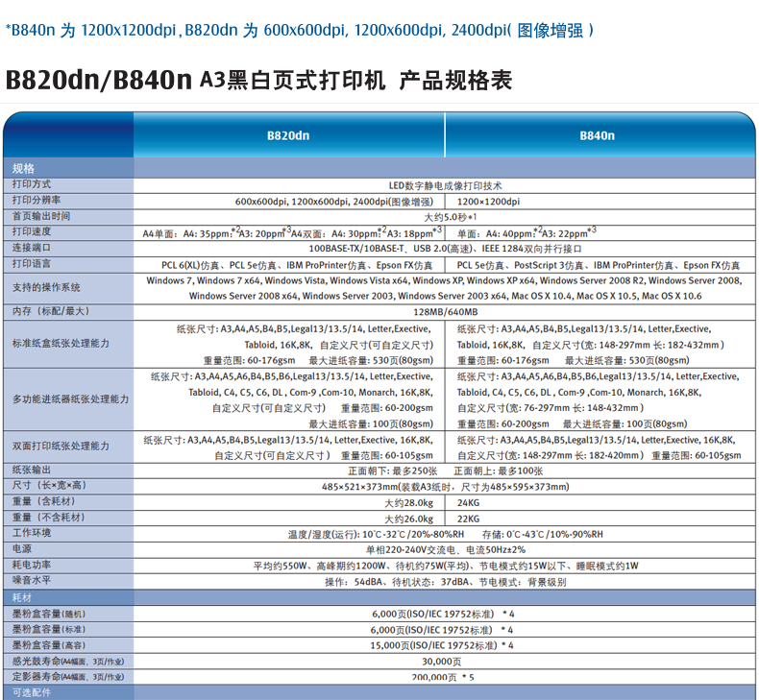Select the '15,000页(ISO/IEC 19752标准)' value
This screenshot has width=759, height=700.
coord(433,646)
